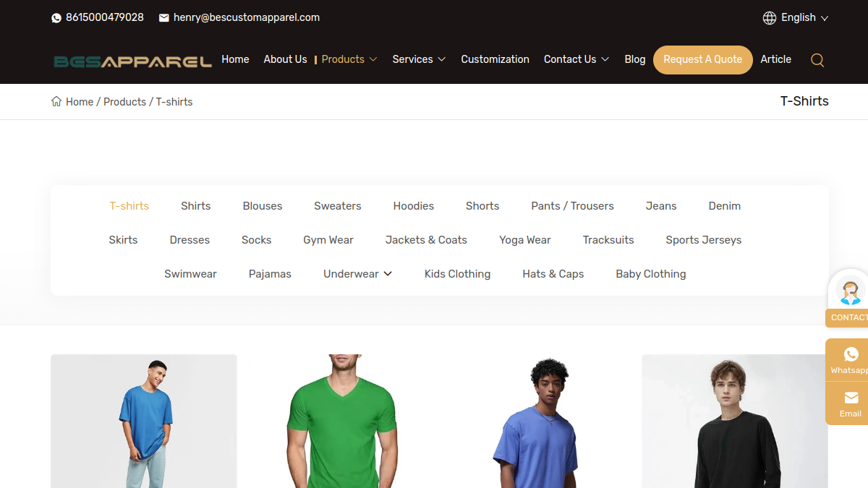
Task: Select the Gym Wear category
Action: point(328,240)
